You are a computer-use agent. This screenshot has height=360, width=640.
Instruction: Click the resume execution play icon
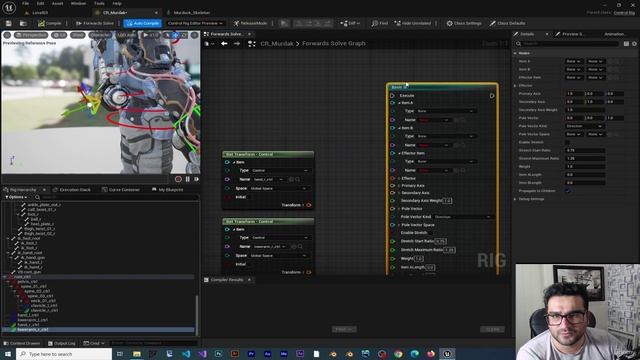[284, 23]
